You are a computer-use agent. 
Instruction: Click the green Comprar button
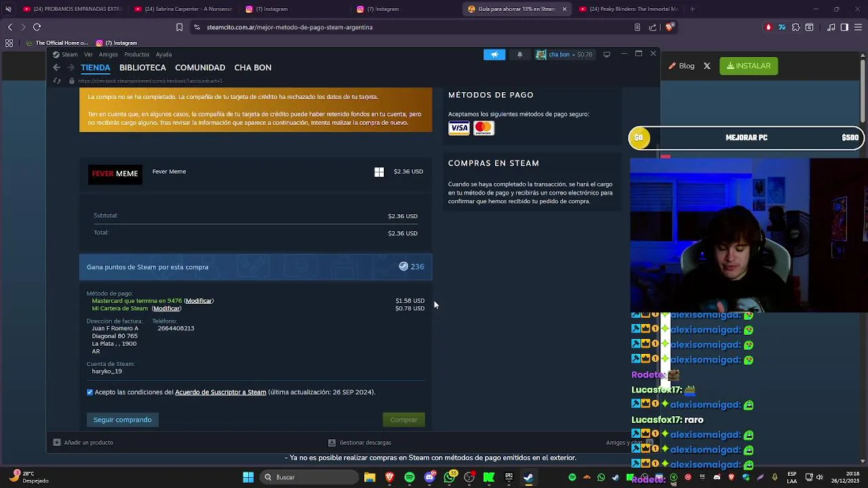click(x=404, y=420)
